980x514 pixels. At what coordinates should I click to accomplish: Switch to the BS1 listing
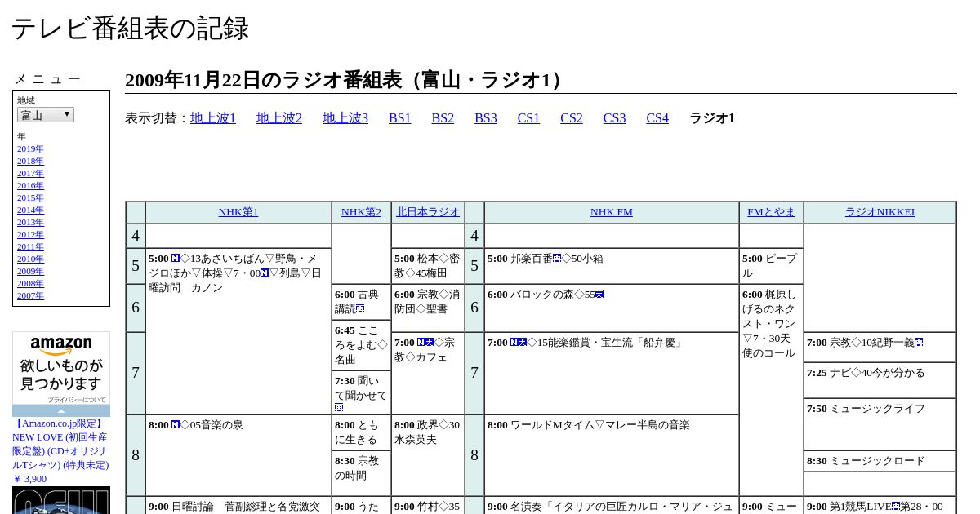click(x=400, y=118)
